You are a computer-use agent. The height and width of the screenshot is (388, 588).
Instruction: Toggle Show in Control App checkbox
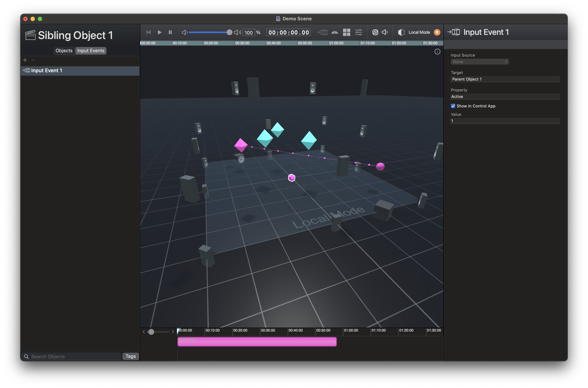[453, 106]
